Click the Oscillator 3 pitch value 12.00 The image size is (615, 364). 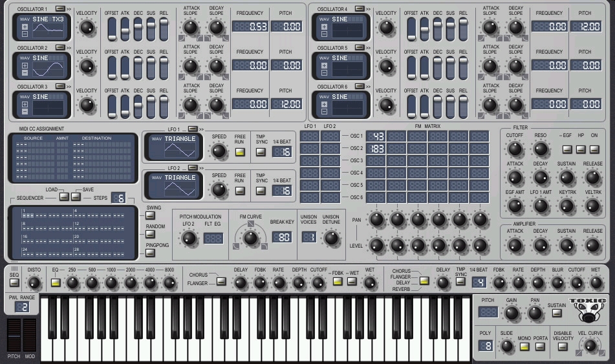(x=286, y=104)
